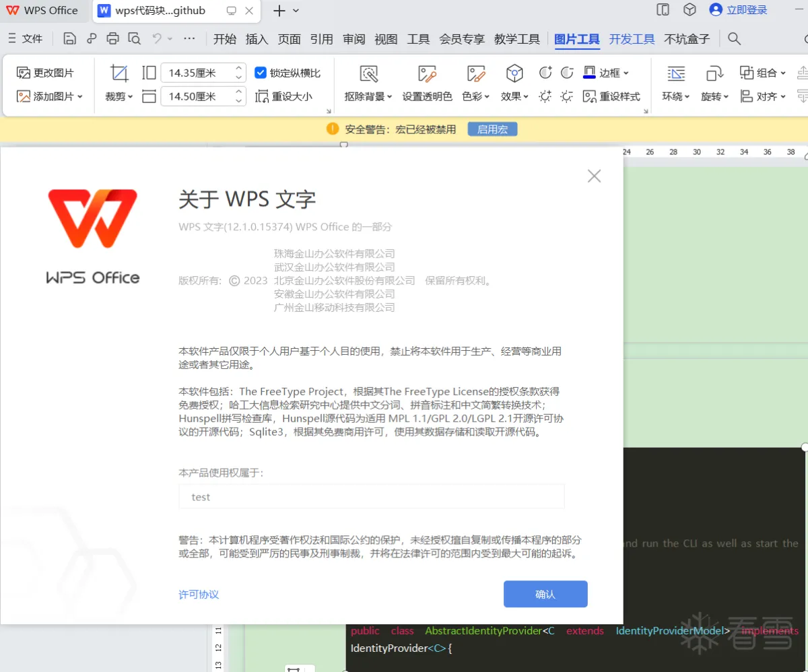Viewport: 808px width, 672px height.
Task: Close the wps代码块 document tab
Action: 250,11
